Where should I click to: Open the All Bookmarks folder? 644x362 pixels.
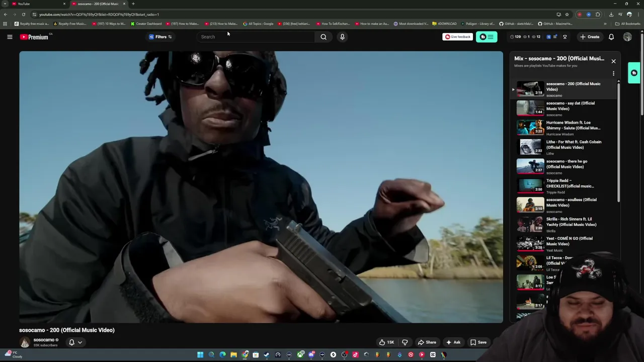628,24
